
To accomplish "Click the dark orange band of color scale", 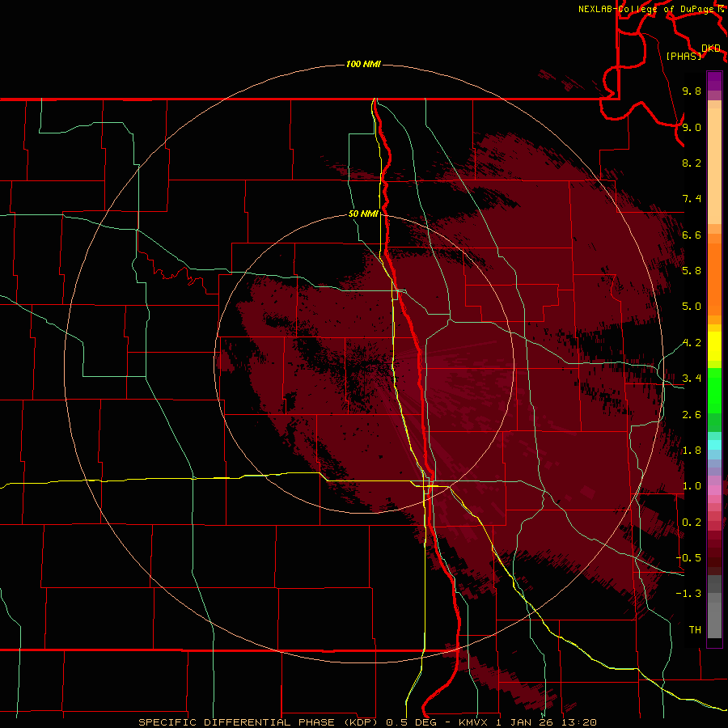I will (714, 278).
